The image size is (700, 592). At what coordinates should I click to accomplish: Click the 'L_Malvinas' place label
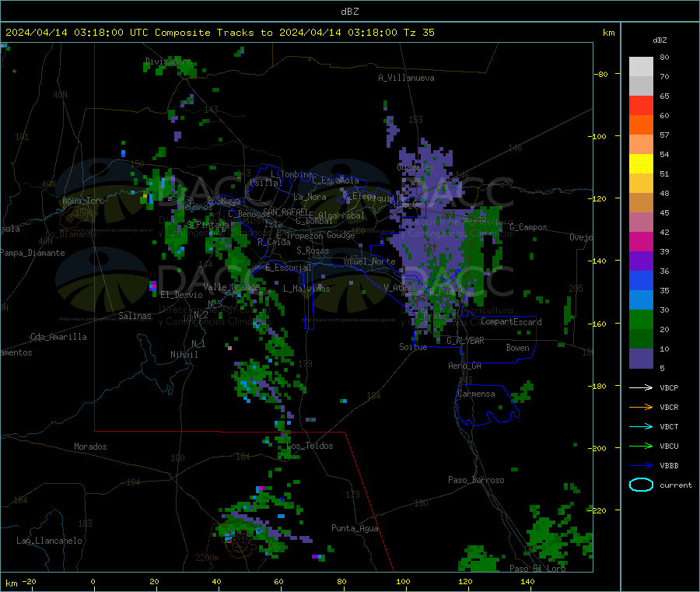tap(306, 289)
